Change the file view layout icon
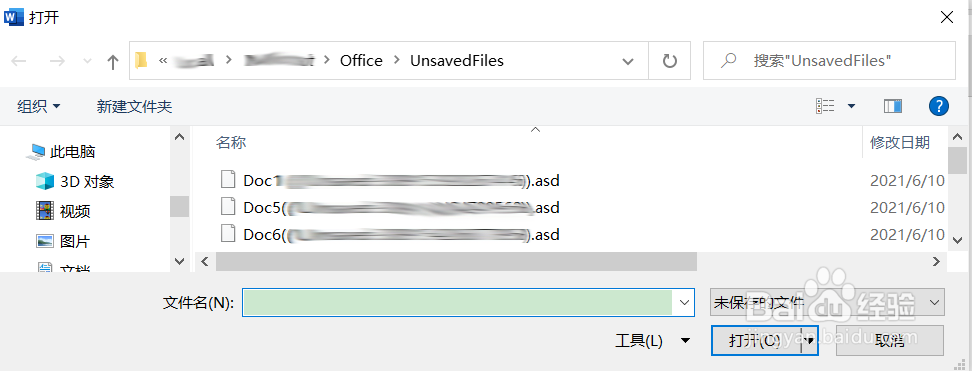The height and width of the screenshot is (371, 972). click(825, 106)
